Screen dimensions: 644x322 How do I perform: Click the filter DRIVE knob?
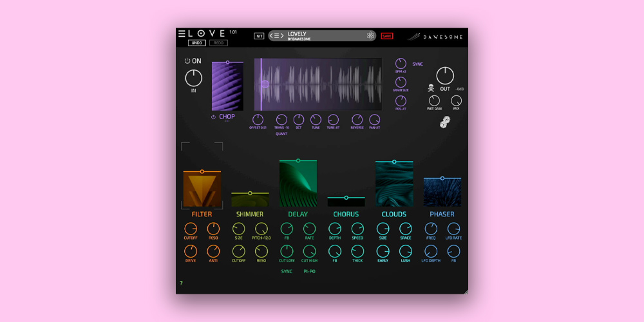tap(191, 251)
